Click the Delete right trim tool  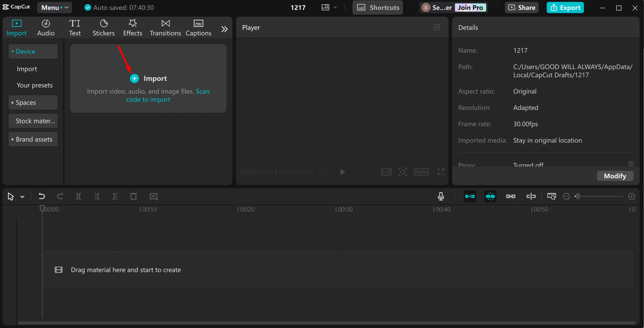115,196
